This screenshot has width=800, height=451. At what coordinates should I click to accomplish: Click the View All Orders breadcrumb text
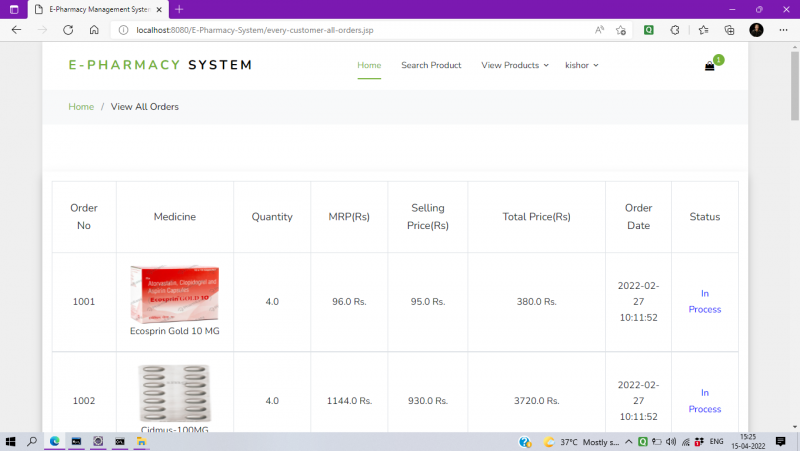click(144, 107)
